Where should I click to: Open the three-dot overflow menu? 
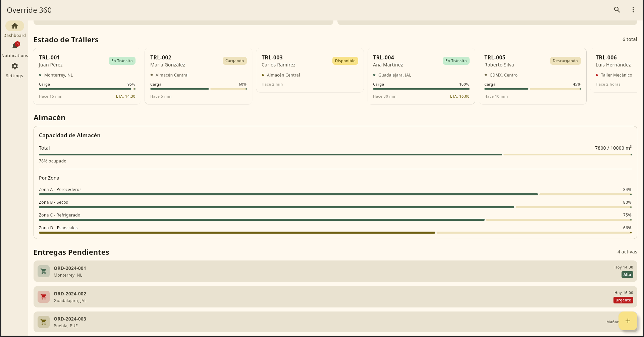pyautogui.click(x=633, y=10)
